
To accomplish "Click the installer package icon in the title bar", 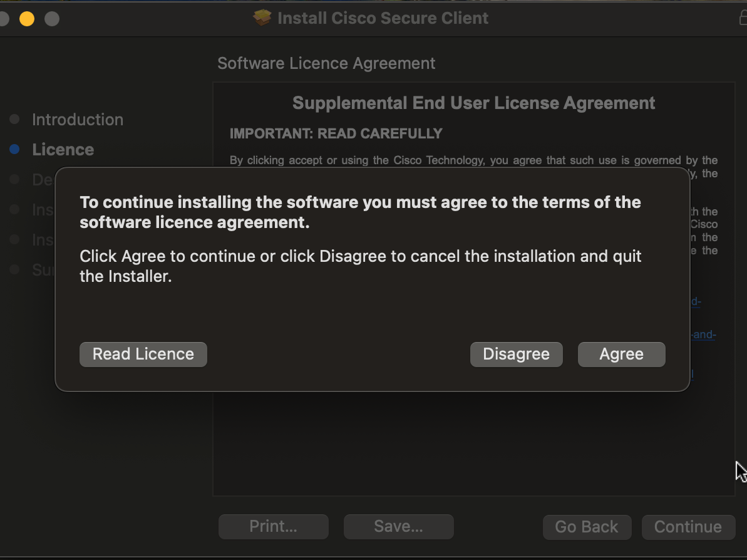I will [262, 18].
